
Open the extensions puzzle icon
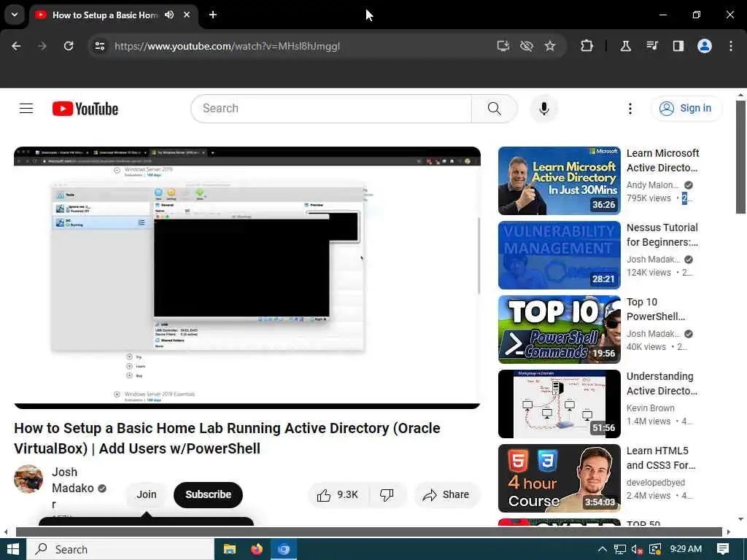(x=587, y=46)
